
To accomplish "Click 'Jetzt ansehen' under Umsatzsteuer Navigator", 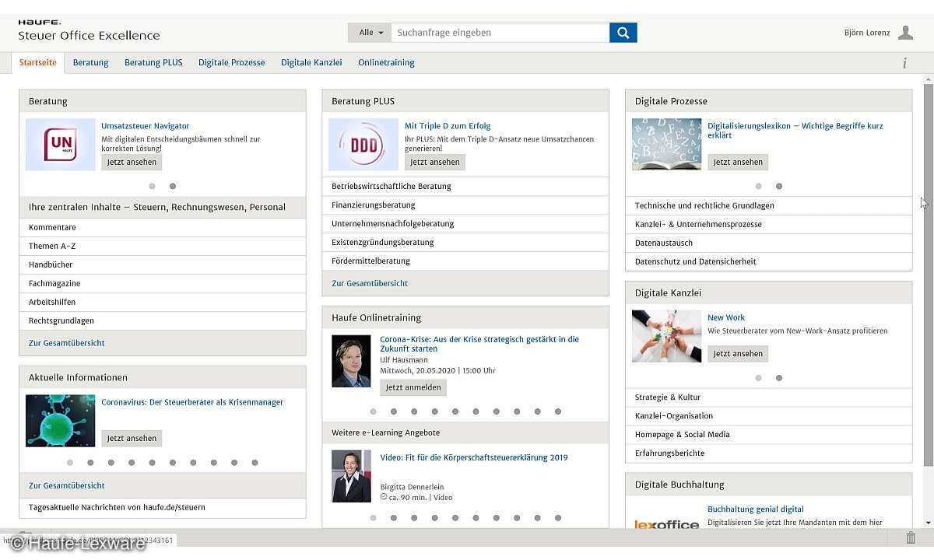I will pos(132,163).
